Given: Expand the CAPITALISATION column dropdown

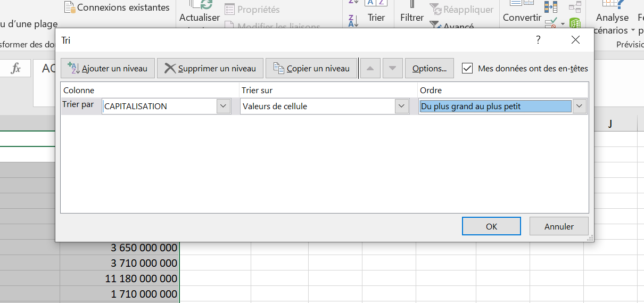Looking at the screenshot, I should pyautogui.click(x=224, y=107).
